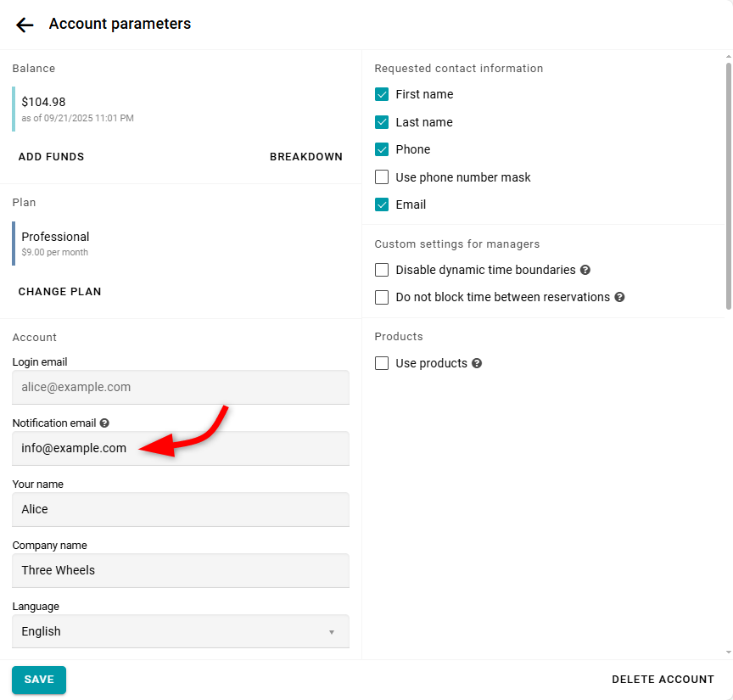Click the back arrow icon
Image resolution: width=733 pixels, height=700 pixels.
tap(25, 25)
